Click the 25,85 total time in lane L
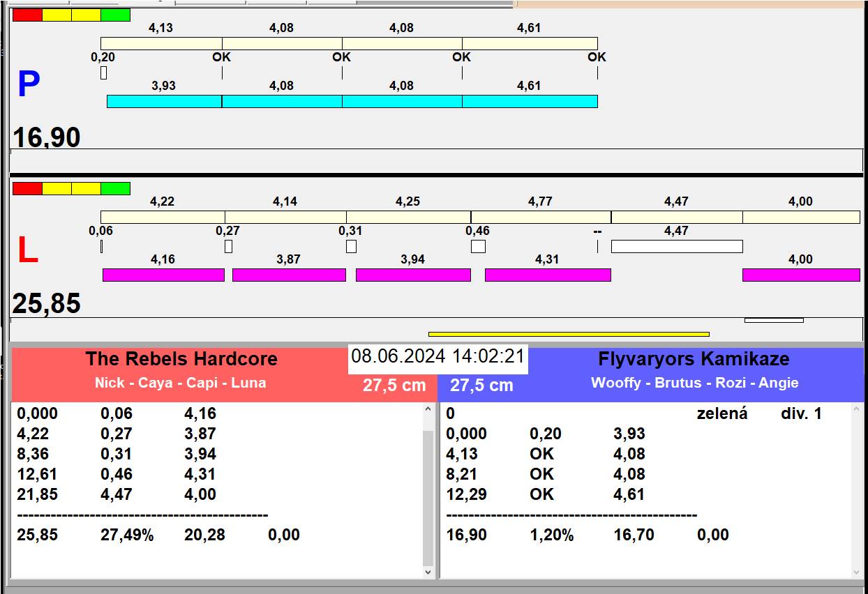The height and width of the screenshot is (594, 868). click(x=47, y=304)
